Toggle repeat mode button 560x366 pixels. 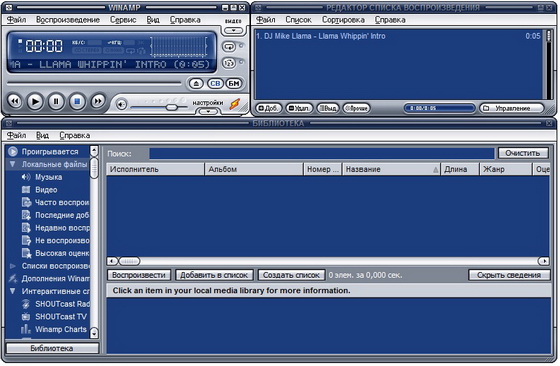click(229, 46)
